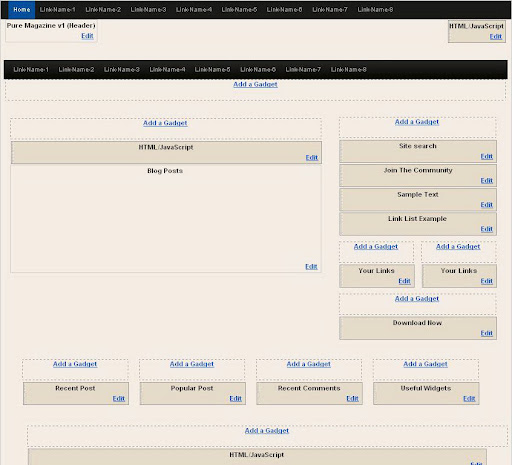This screenshot has width=512, height=465.
Task: Edit the Site search gadget
Action: tap(487, 157)
